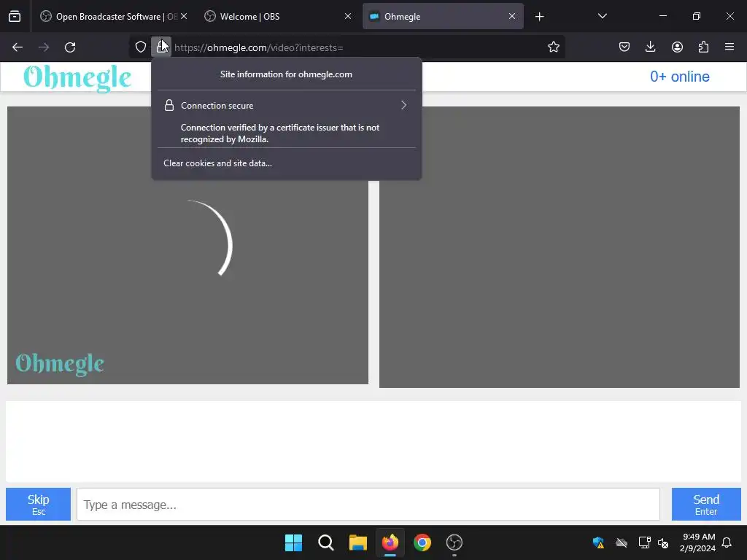The width and height of the screenshot is (747, 560).
Task: Go back to previous page
Action: [18, 47]
